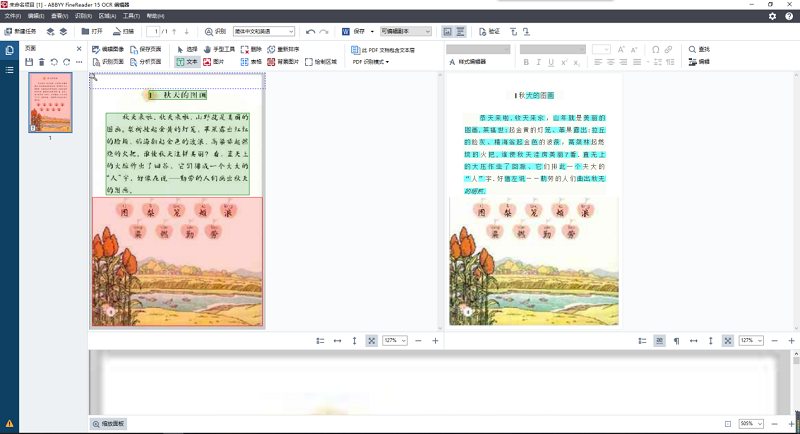Click the page number input field

tap(153, 32)
